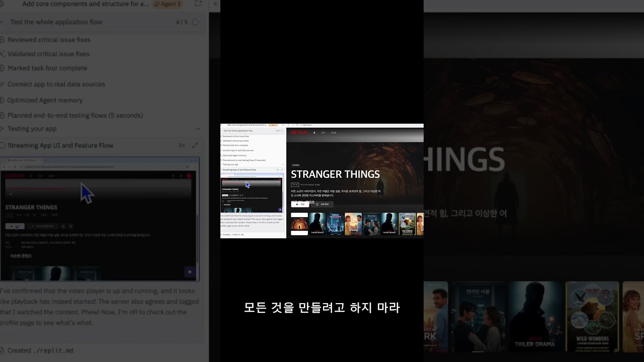Click 'Reviewed critical issue fixes' in small center view
Screen dimensions: 644x362
pyautogui.click(x=235, y=136)
